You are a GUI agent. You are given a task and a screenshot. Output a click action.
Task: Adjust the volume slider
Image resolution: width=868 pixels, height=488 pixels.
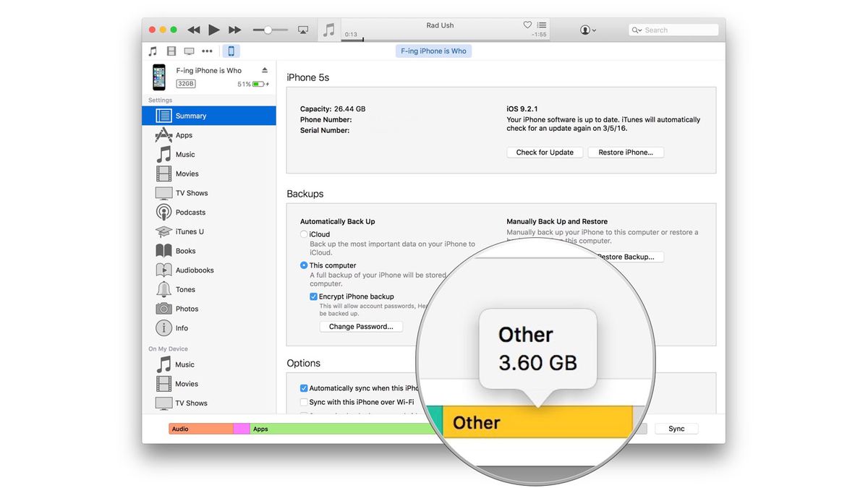click(x=270, y=30)
